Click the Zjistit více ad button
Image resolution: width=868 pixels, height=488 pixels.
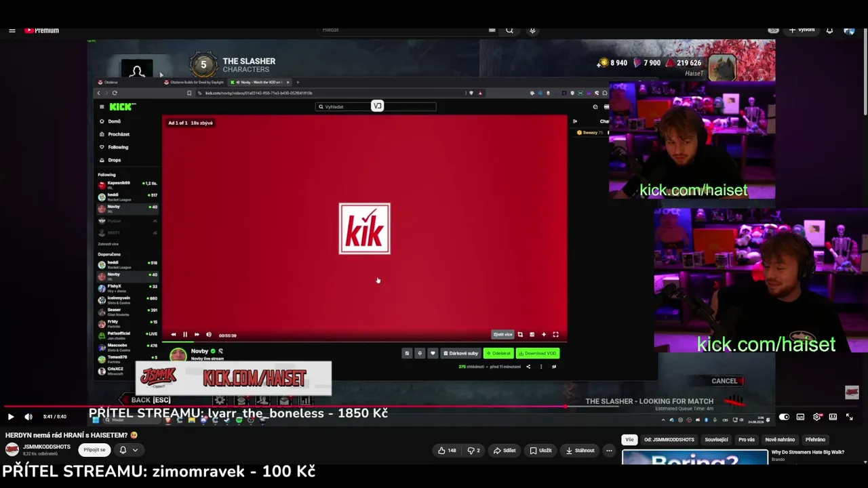tap(502, 334)
